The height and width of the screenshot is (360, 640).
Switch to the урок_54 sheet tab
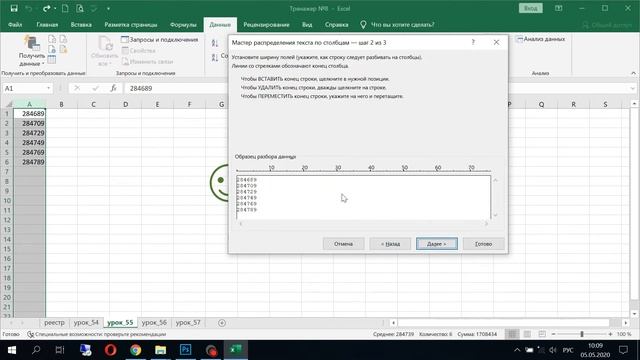click(x=86, y=322)
